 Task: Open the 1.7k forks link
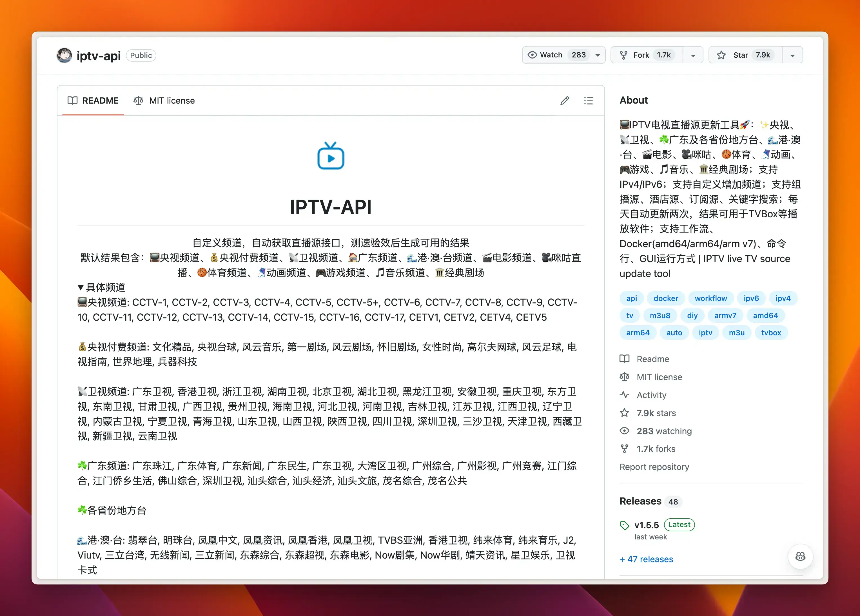click(x=656, y=449)
